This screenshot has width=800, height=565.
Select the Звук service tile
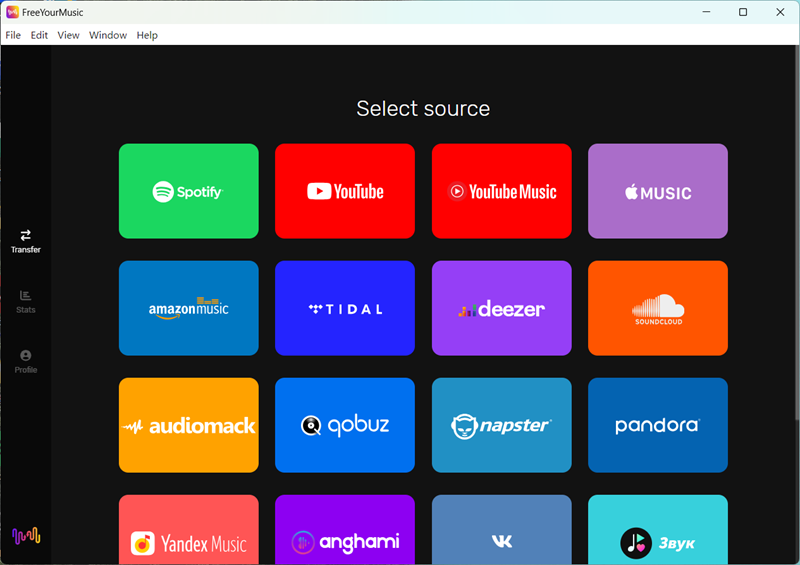[x=658, y=530]
